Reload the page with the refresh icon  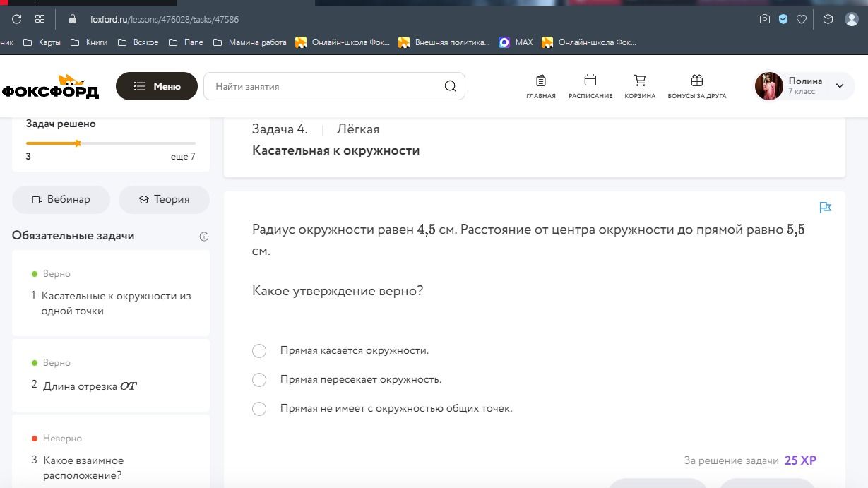point(17,19)
